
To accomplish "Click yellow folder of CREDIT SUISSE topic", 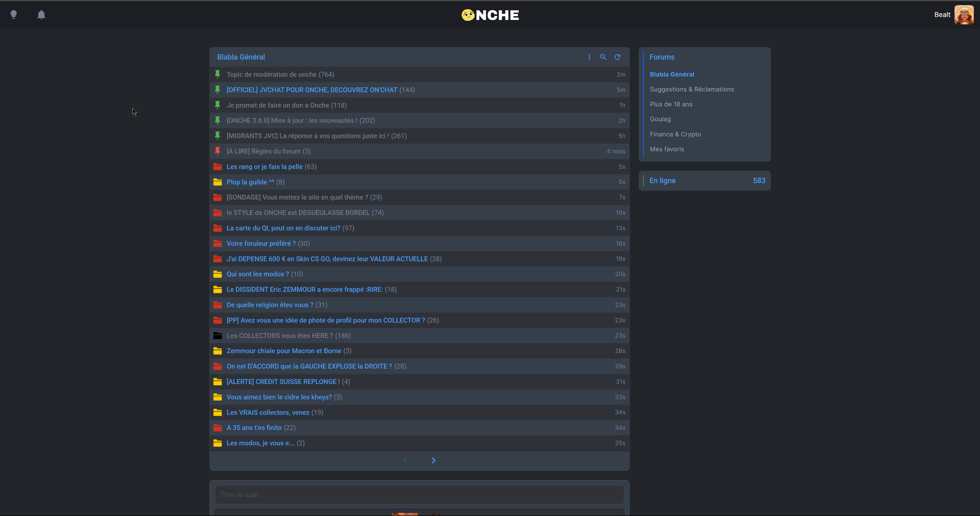I will (217, 381).
